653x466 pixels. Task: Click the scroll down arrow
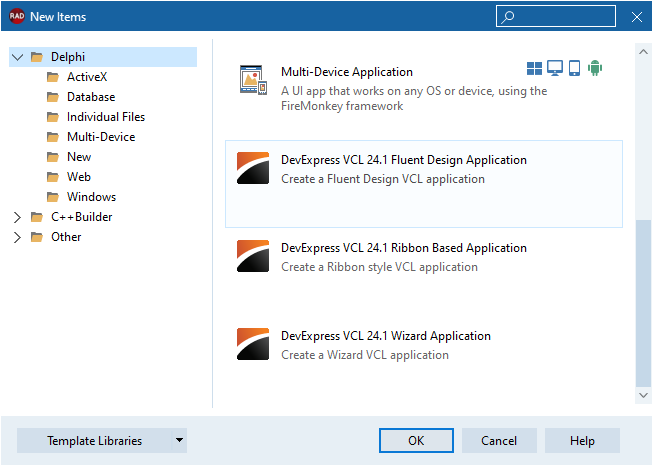[643, 395]
